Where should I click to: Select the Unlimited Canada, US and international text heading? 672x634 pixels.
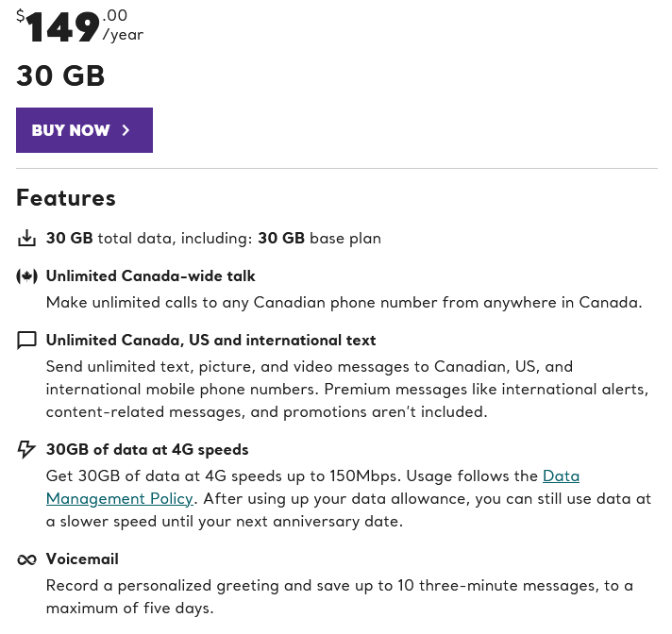click(210, 341)
